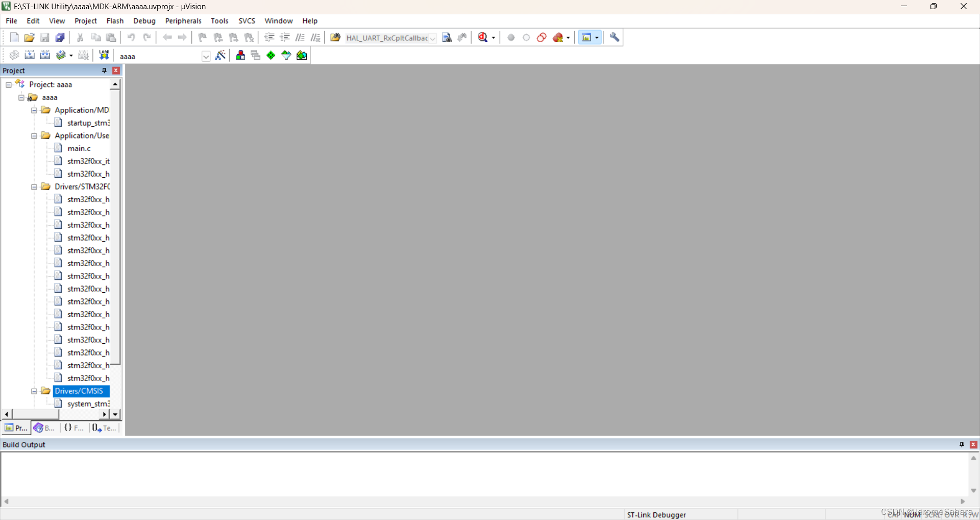The width and height of the screenshot is (980, 520).
Task: Open Options for Target magic wand icon
Action: tap(220, 55)
